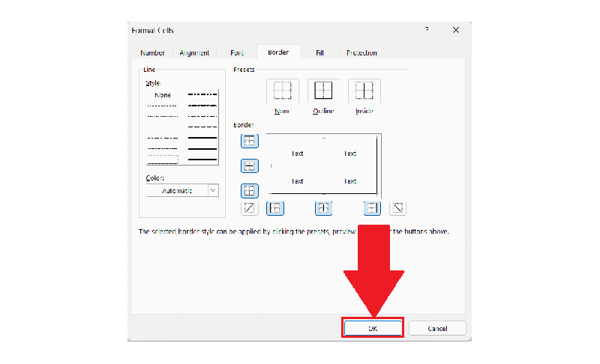Toggle the right border button

point(372,208)
